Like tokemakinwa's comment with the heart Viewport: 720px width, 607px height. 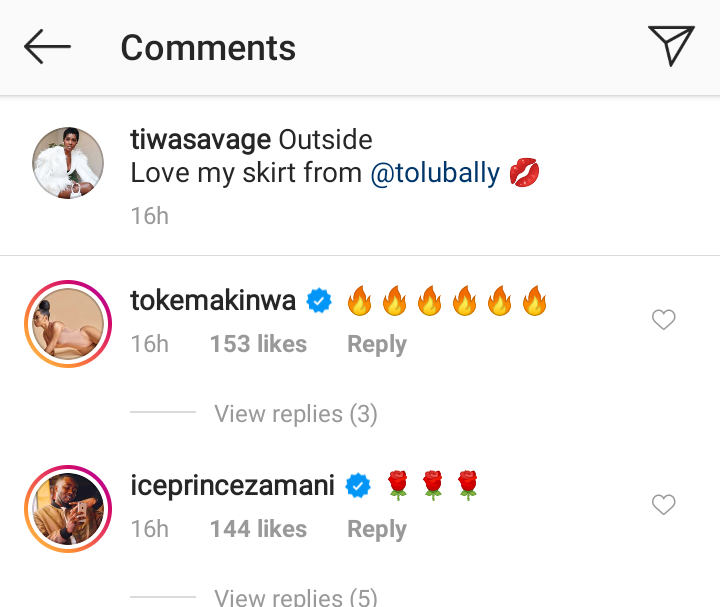click(664, 320)
